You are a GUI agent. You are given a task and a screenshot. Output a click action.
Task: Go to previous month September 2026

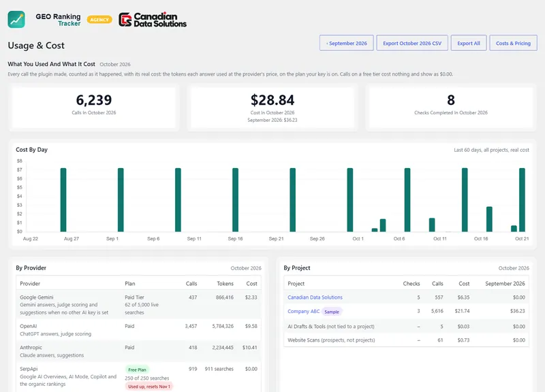(x=347, y=43)
